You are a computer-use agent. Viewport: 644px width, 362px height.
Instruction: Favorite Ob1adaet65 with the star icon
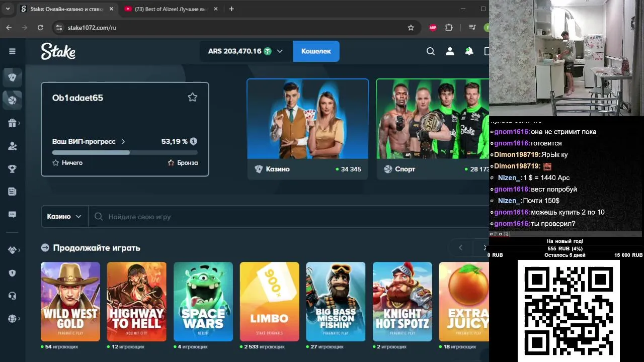tap(192, 97)
